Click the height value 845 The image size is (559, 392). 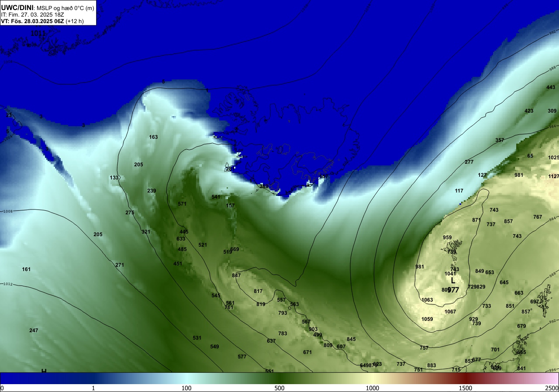(351, 339)
